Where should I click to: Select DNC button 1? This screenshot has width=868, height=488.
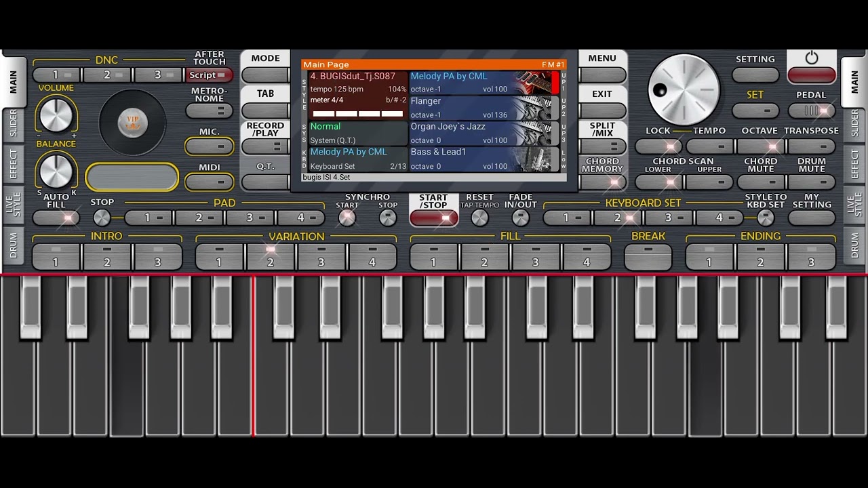coord(56,75)
